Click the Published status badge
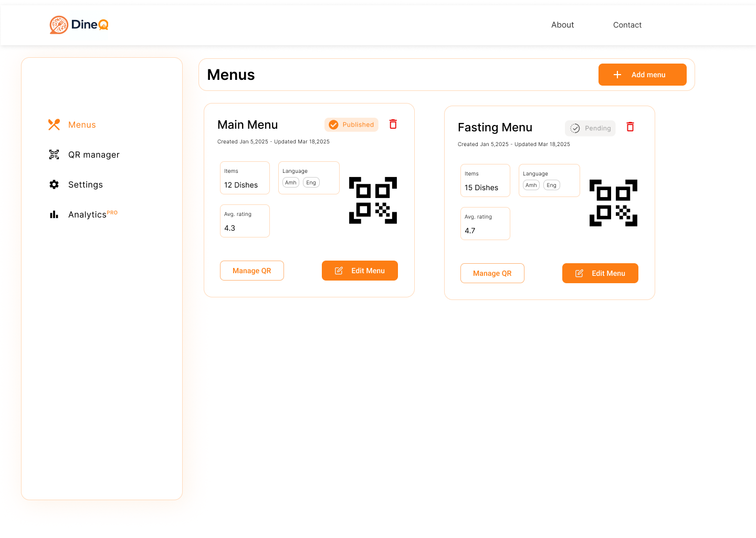 point(351,125)
